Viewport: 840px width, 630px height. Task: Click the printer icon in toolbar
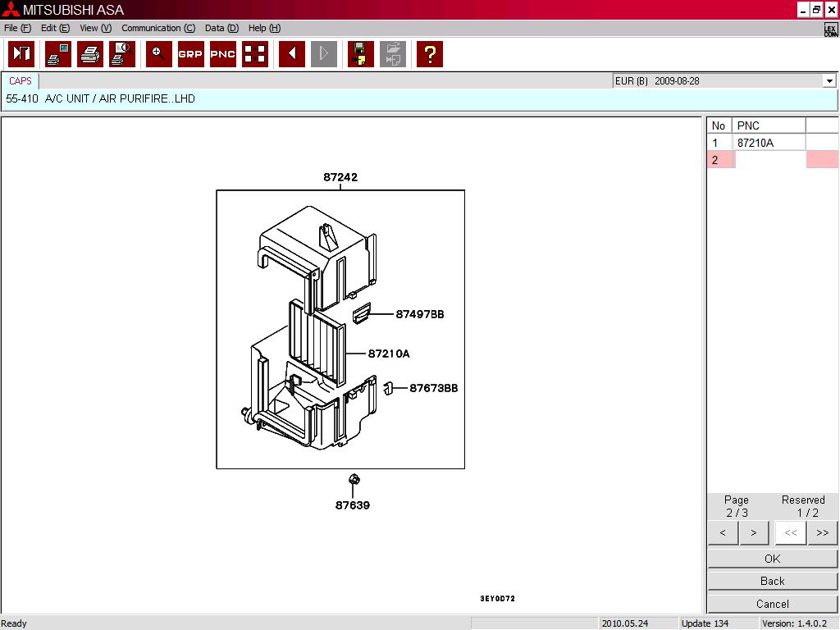point(89,54)
